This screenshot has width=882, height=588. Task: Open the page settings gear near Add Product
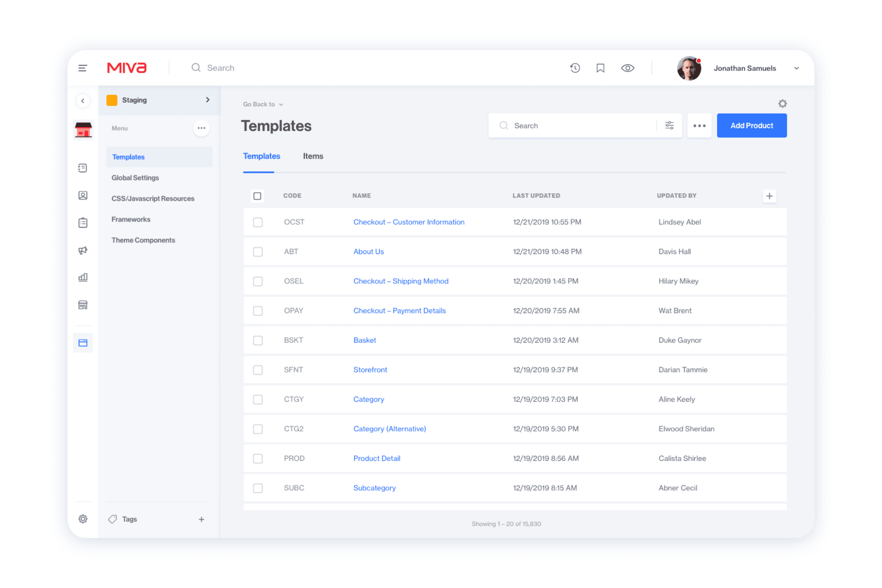click(782, 104)
